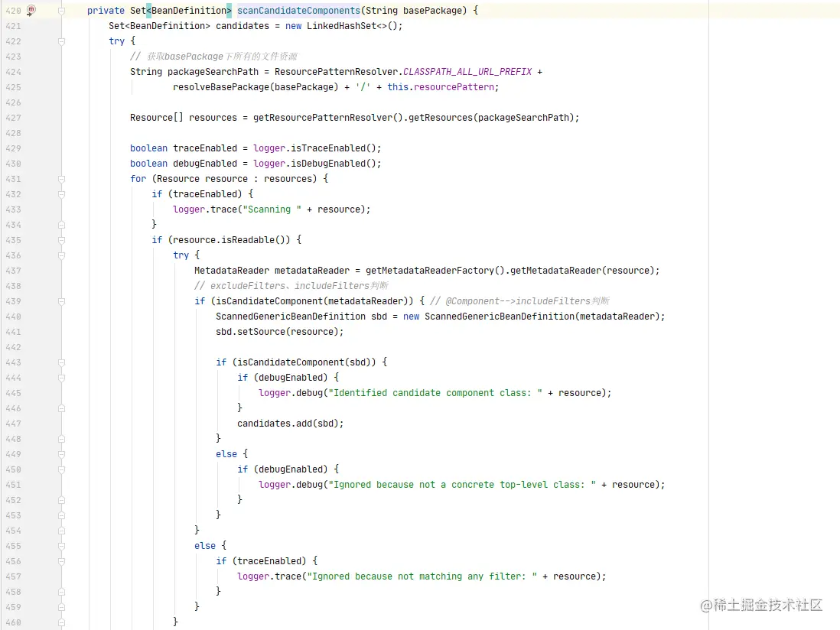Viewport: 840px width, 630px height.
Task: Click the MetadataReader type on line 437
Action: pyautogui.click(x=232, y=271)
